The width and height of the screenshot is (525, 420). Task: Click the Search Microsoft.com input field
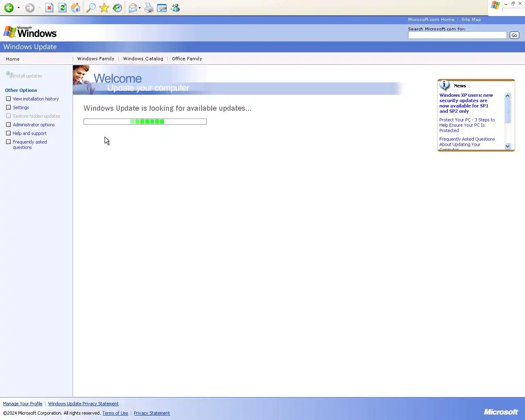(457, 35)
